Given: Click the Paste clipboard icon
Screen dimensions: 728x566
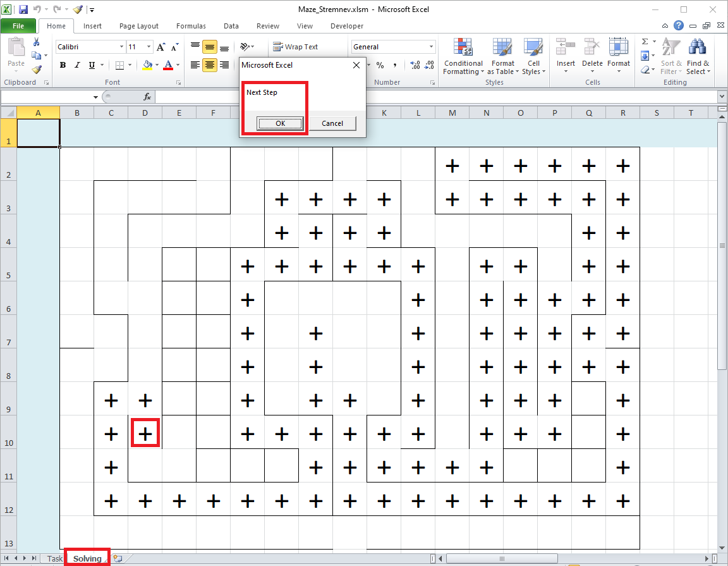Looking at the screenshot, I should click(x=16, y=48).
